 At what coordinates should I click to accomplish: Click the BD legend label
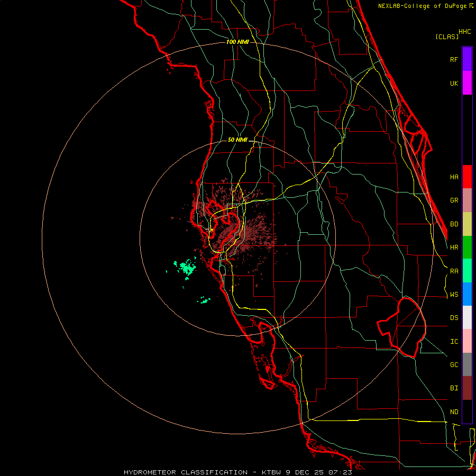coord(454,224)
